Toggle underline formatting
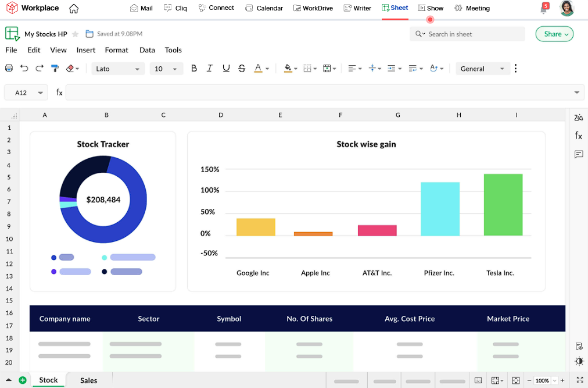 pyautogui.click(x=225, y=68)
